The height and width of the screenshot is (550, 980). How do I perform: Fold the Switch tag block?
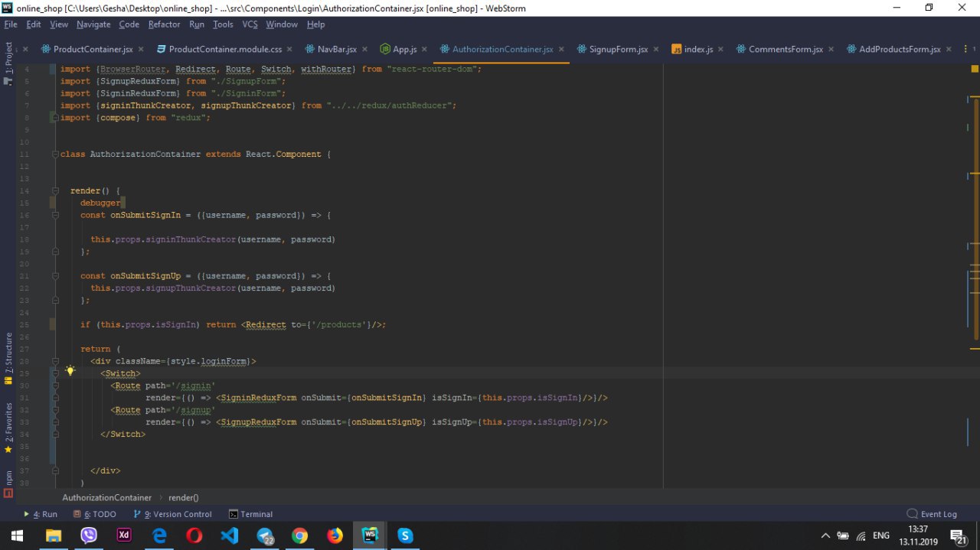[54, 373]
